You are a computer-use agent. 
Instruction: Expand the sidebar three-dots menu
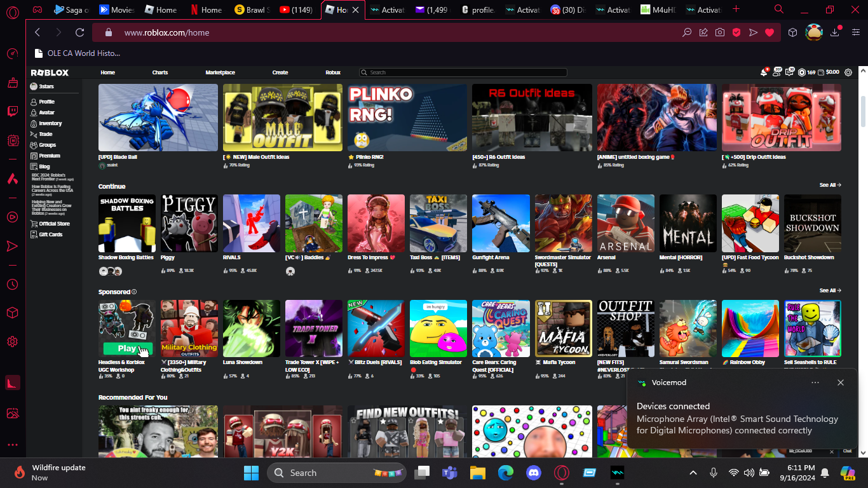[x=12, y=445]
